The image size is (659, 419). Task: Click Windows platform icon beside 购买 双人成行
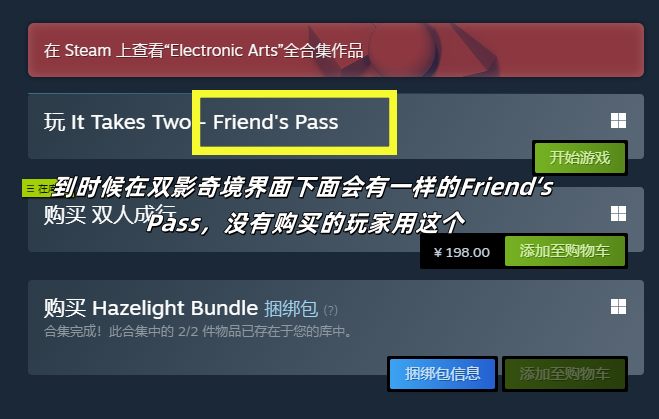click(618, 213)
